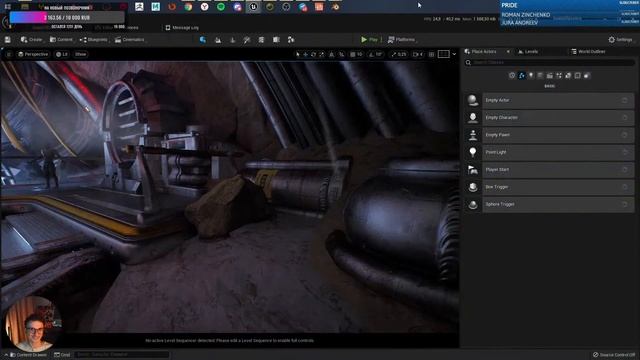The width and height of the screenshot is (640, 360).
Task: Click Source Control Off status
Action: [614, 355]
